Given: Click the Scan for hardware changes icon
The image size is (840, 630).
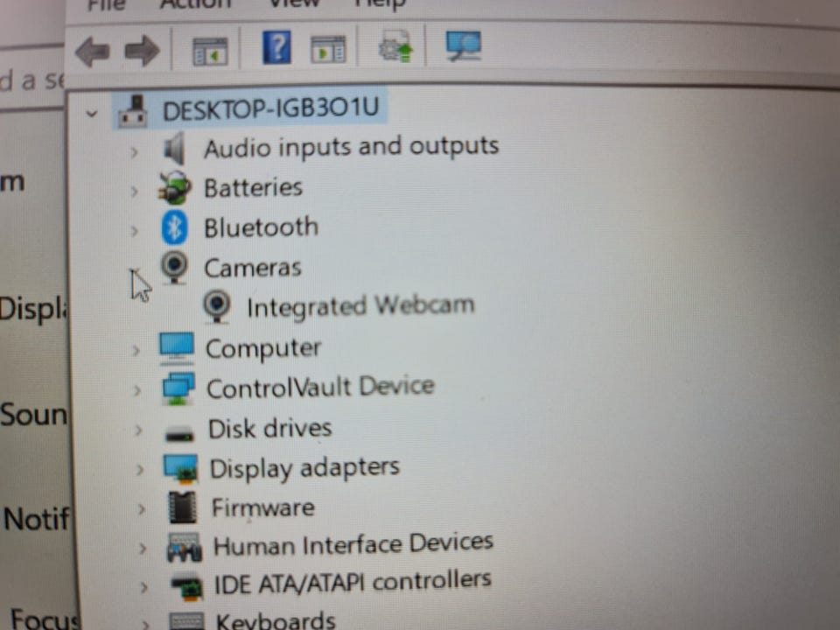Looking at the screenshot, I should [464, 45].
